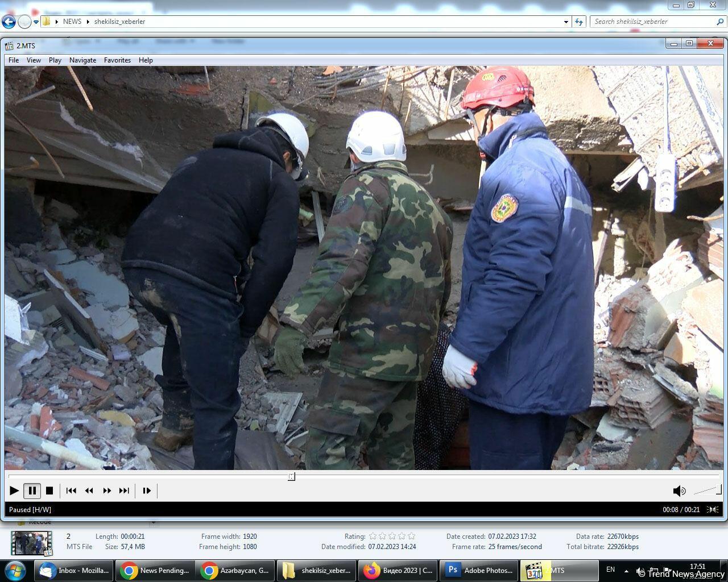Switch to Adobe Photoshop in the taskbar

481,570
